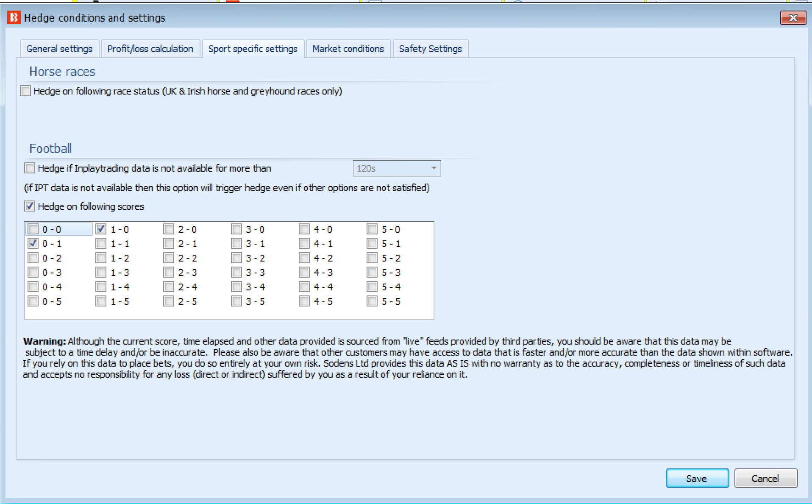Save the hedge conditions settings
The image size is (812, 504).
click(697, 478)
